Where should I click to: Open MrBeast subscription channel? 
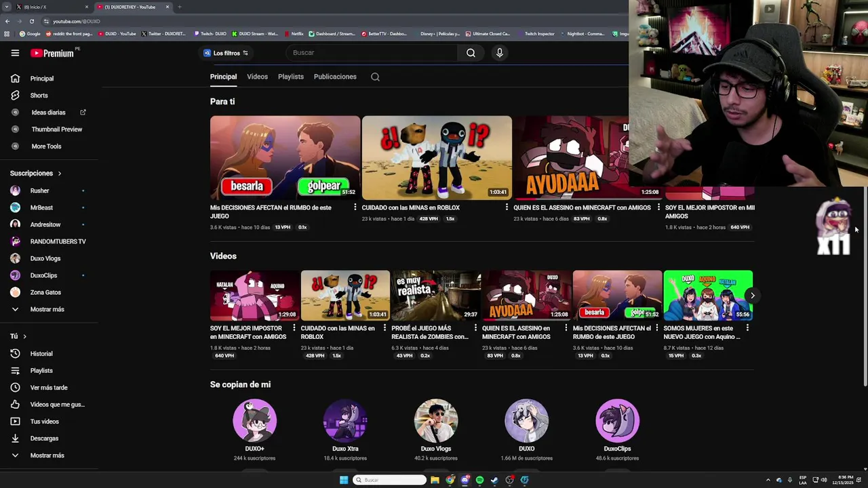[47, 207]
